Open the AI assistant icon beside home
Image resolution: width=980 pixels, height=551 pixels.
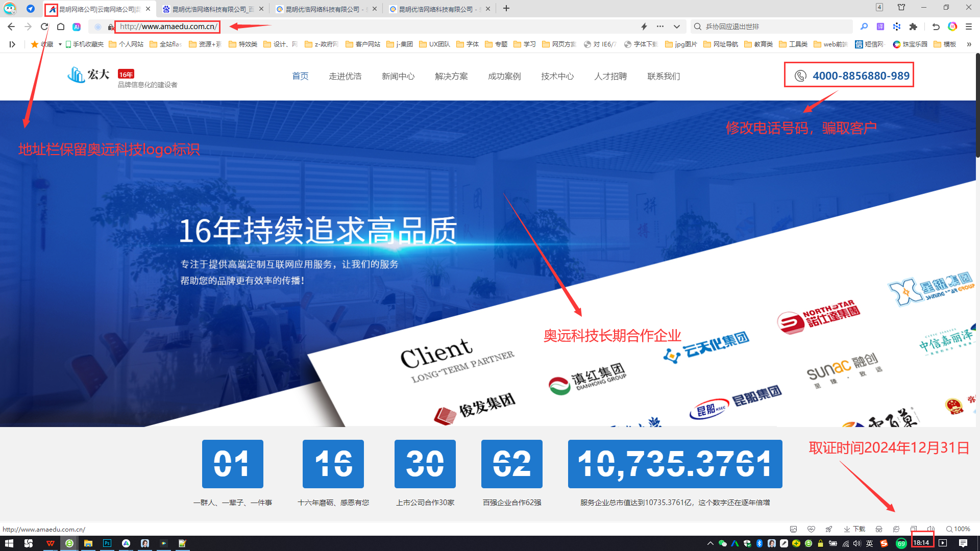(77, 27)
